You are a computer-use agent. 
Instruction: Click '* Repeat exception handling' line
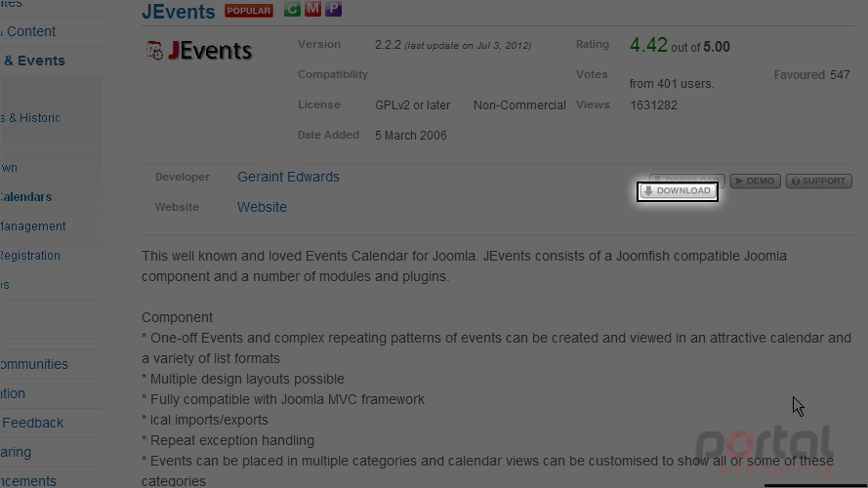(228, 440)
